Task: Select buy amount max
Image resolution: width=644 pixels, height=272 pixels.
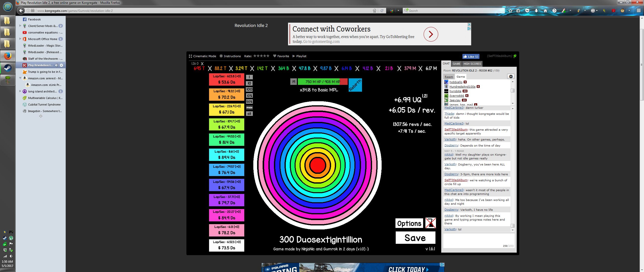Action: pyautogui.click(x=249, y=108)
